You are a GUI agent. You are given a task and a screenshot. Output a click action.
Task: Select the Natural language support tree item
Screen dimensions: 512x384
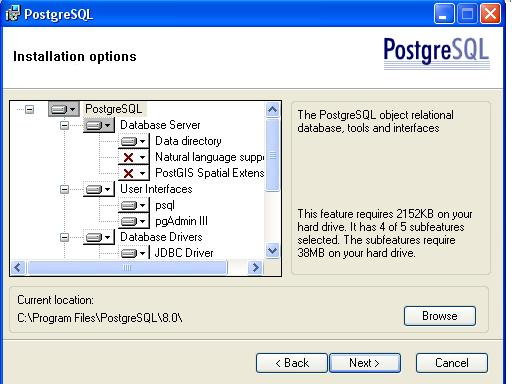point(210,157)
